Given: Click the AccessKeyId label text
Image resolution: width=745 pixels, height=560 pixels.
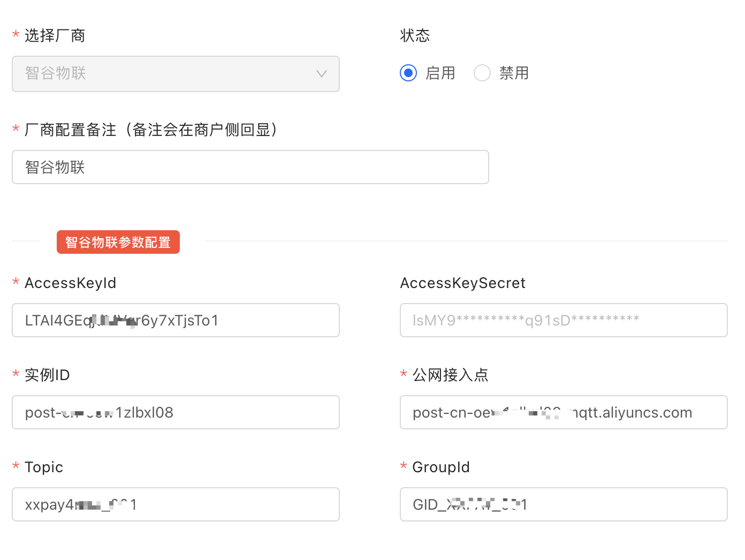Looking at the screenshot, I should click(x=70, y=283).
